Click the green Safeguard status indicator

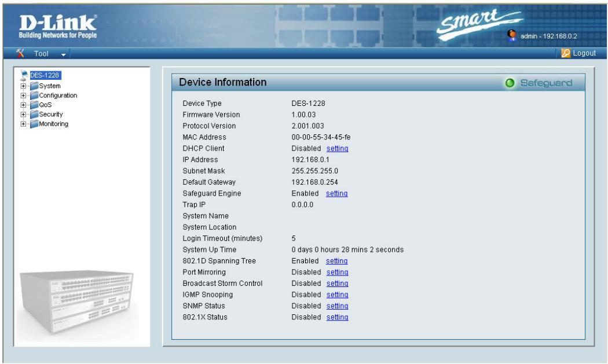(x=510, y=83)
